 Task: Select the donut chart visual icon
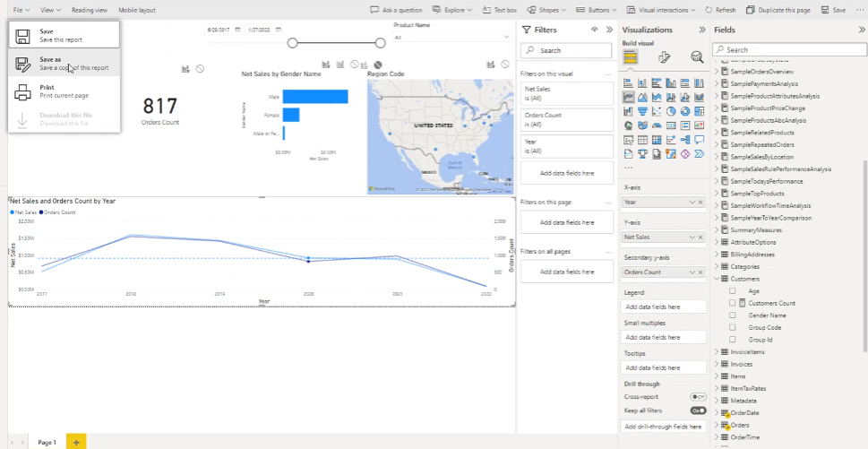pos(685,111)
